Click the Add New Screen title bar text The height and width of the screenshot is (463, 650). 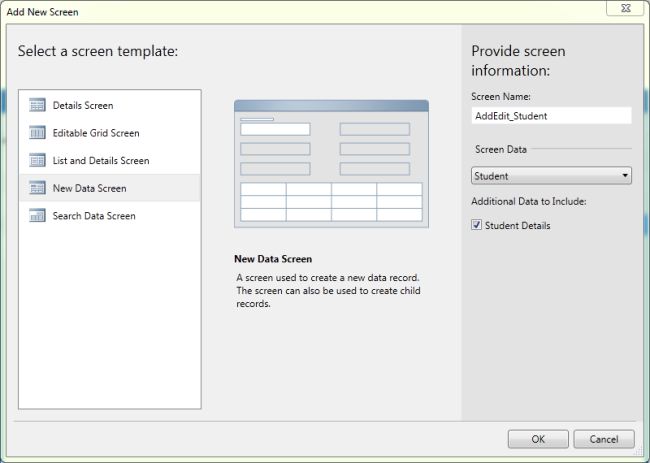point(42,12)
